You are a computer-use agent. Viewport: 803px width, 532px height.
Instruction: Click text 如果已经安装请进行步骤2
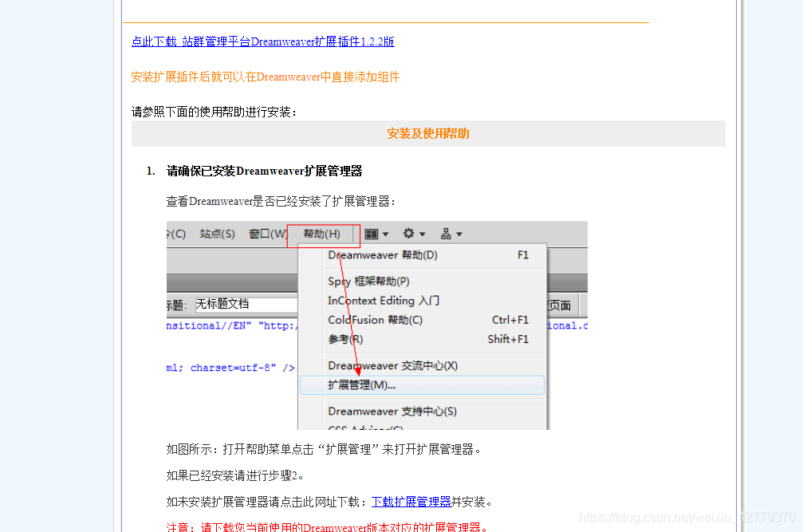click(234, 475)
